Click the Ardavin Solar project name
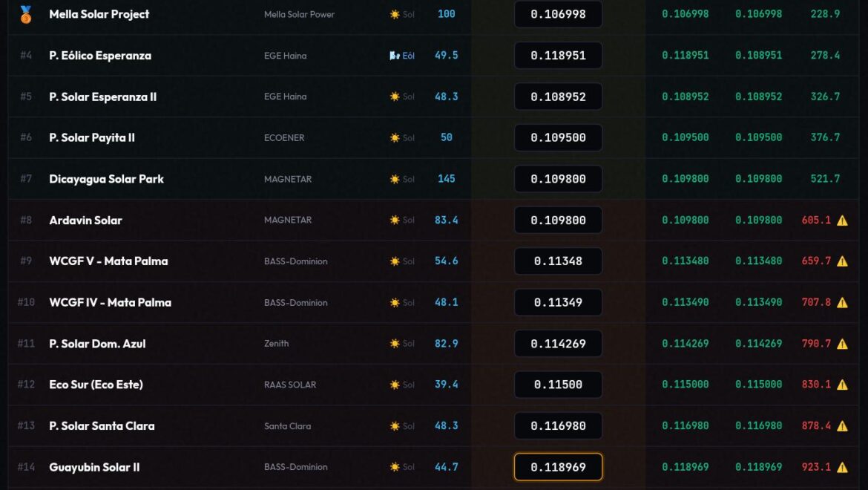The height and width of the screenshot is (490, 868). click(x=85, y=220)
